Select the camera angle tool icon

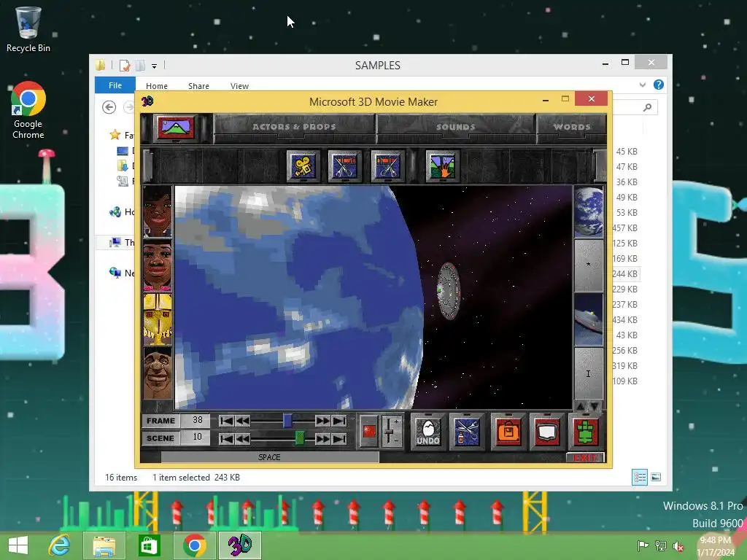click(303, 166)
